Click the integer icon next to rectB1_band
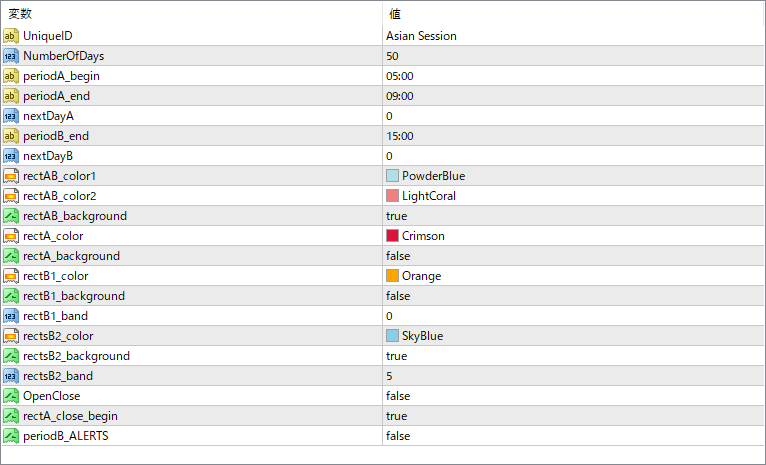The height and width of the screenshot is (465, 766). coord(11,317)
